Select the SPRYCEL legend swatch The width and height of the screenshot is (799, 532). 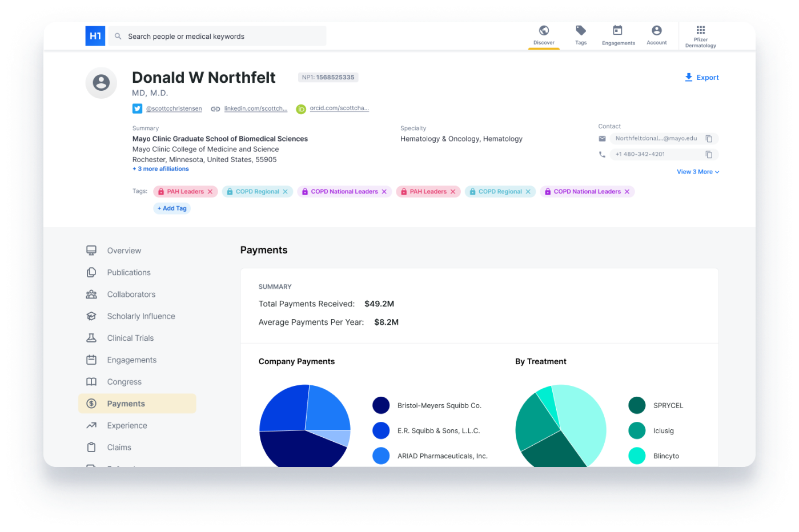pos(637,405)
